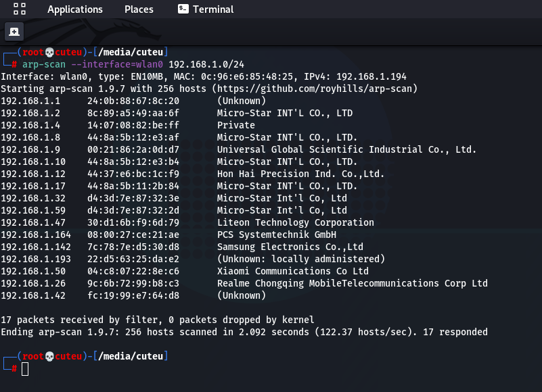Click the Samsung Electronics Co.,Ltd vendor text

pos(290,247)
